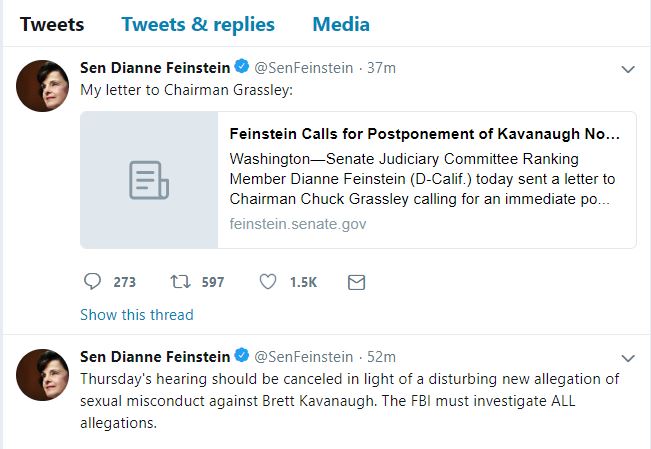Open the Kavanaugh postponement article headline

pyautogui.click(x=425, y=133)
